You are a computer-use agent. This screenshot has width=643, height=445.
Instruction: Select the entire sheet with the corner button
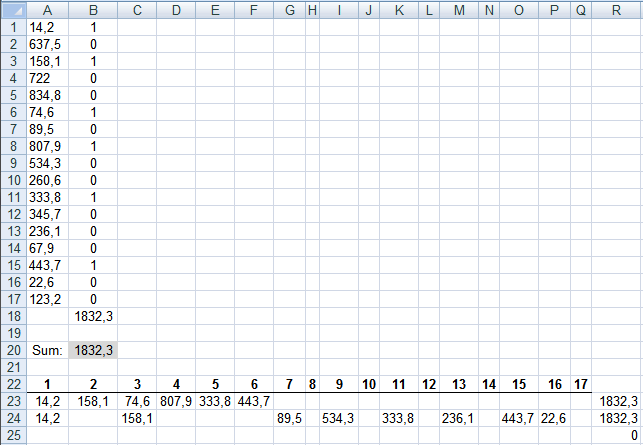click(14, 10)
